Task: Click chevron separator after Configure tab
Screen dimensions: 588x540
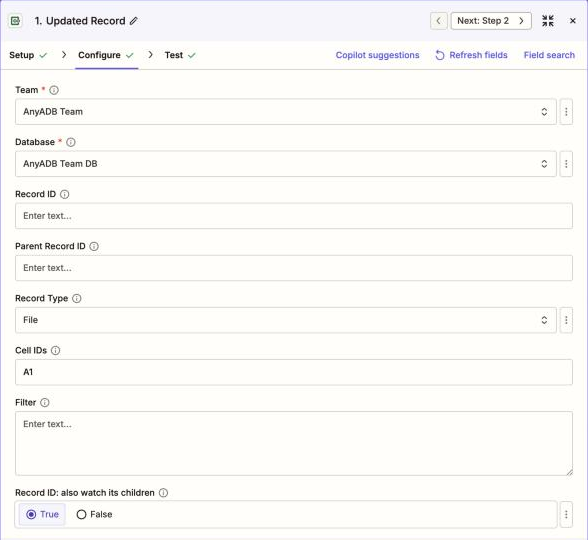Action: pyautogui.click(x=150, y=55)
